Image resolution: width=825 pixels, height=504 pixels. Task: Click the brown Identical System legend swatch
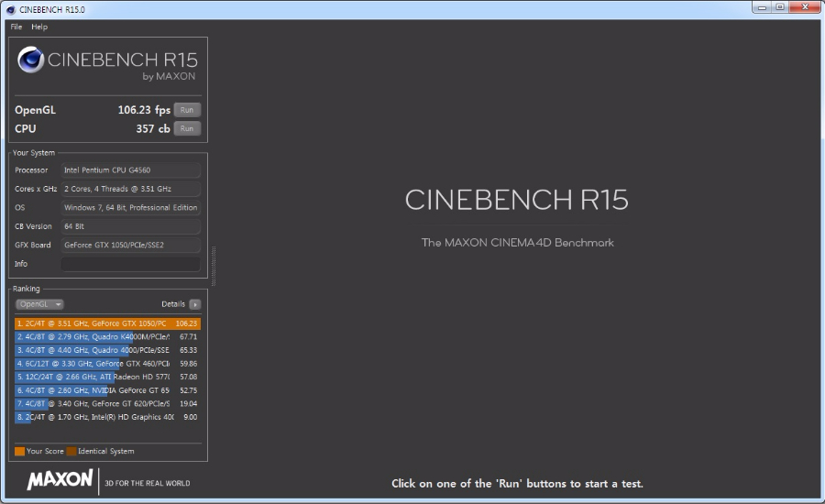click(71, 452)
